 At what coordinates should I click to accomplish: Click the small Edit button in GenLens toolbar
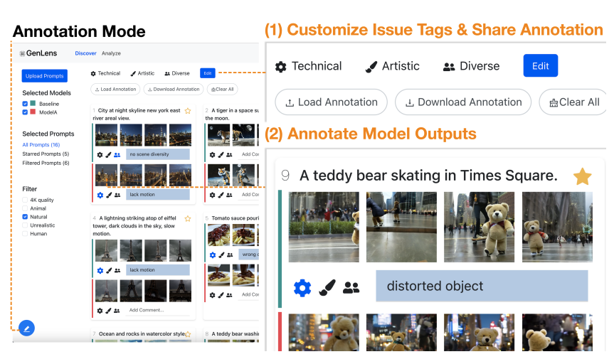208,73
